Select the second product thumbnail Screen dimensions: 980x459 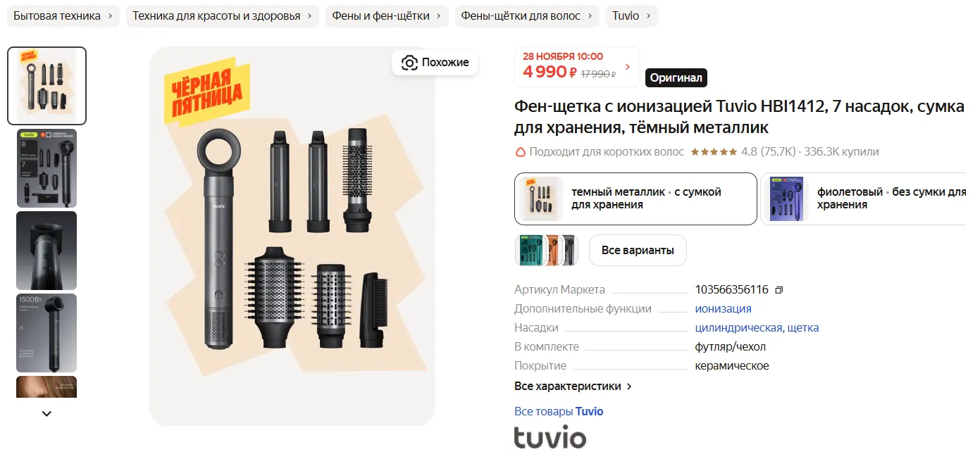pos(46,168)
